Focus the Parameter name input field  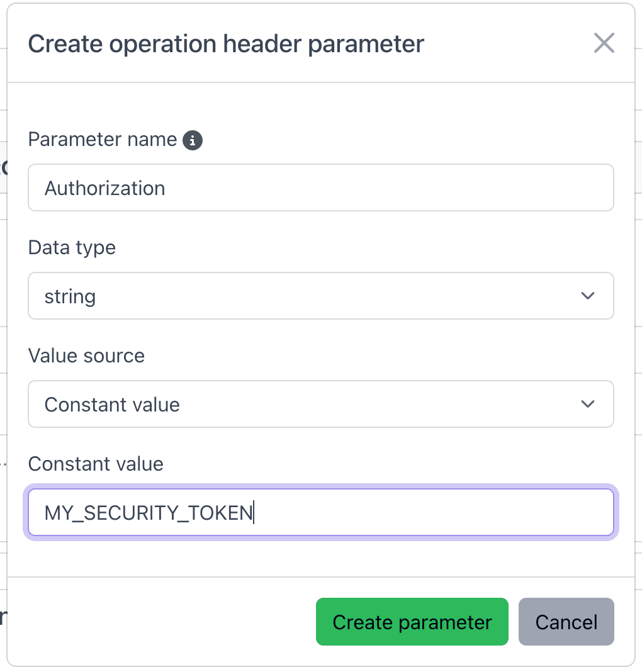coord(378,188)
